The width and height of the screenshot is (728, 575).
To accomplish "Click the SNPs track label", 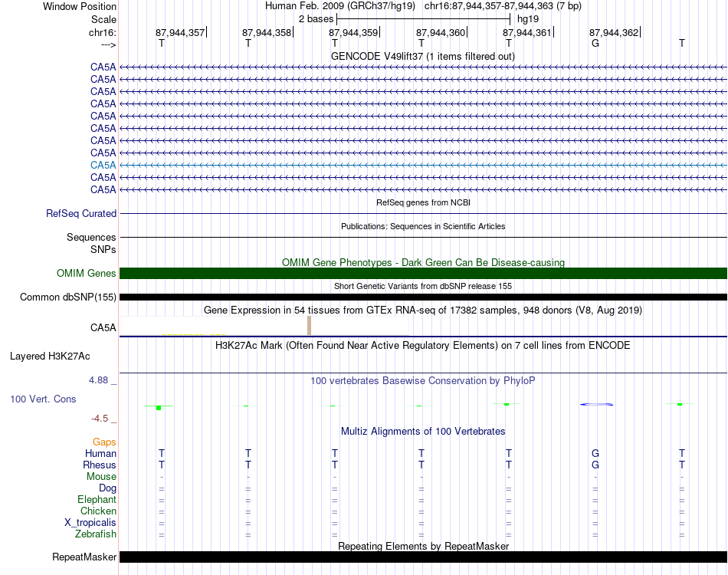I will [x=103, y=249].
